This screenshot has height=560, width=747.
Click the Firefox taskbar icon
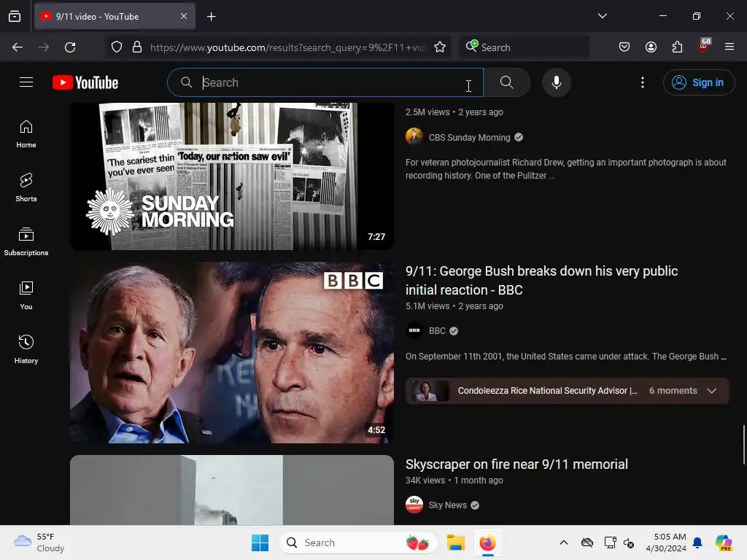487,542
